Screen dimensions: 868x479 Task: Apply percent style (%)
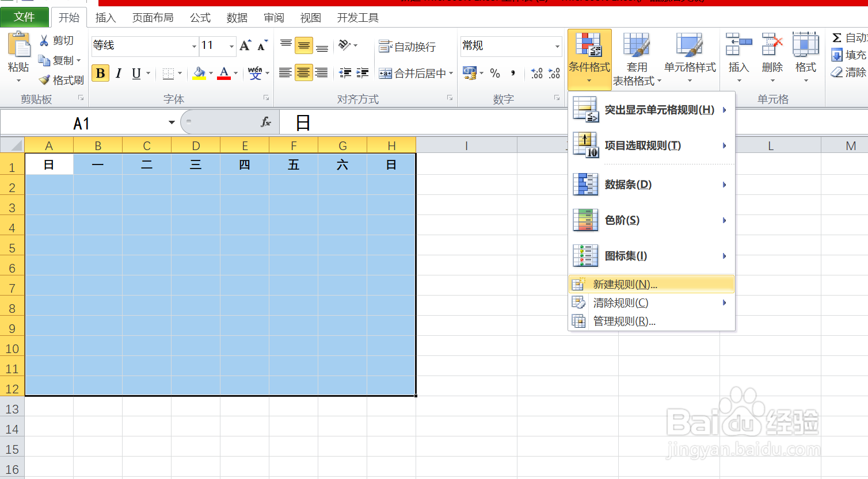[495, 73]
